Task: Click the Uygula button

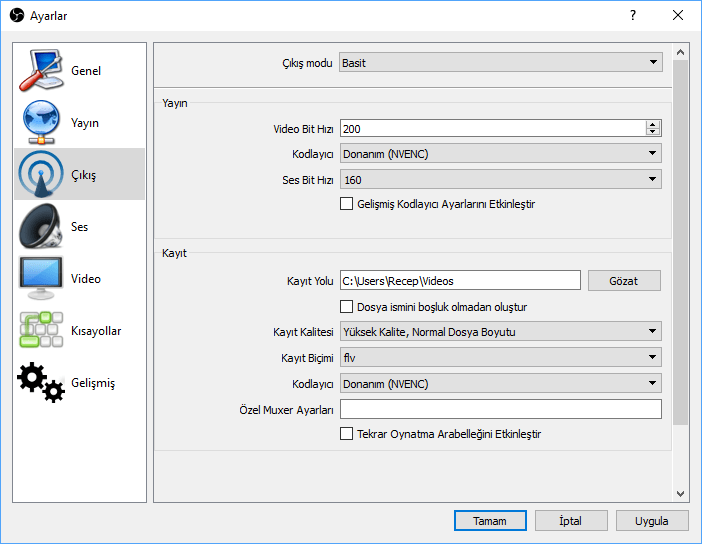Action: coord(652,521)
